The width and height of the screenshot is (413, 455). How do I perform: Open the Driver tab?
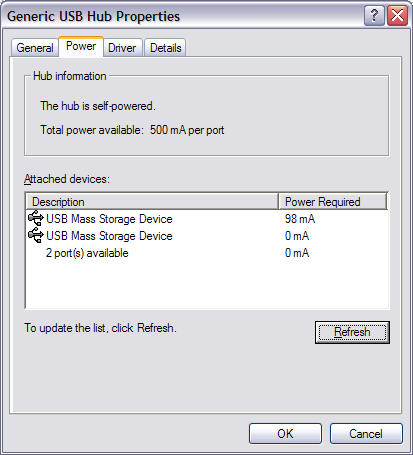(122, 47)
